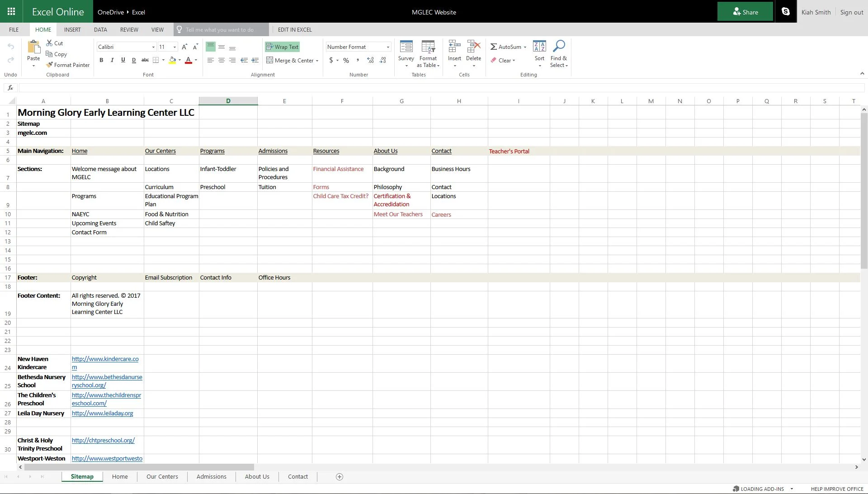Screen dimensions: 868x494
Task: Toggle middle vertical alignment
Action: click(222, 47)
